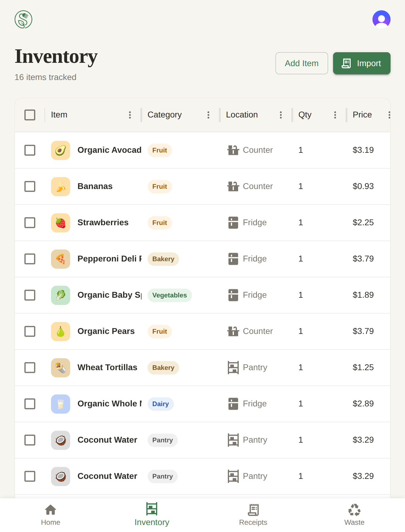Click the Waste recycle icon in the bottom bar

coord(354,510)
